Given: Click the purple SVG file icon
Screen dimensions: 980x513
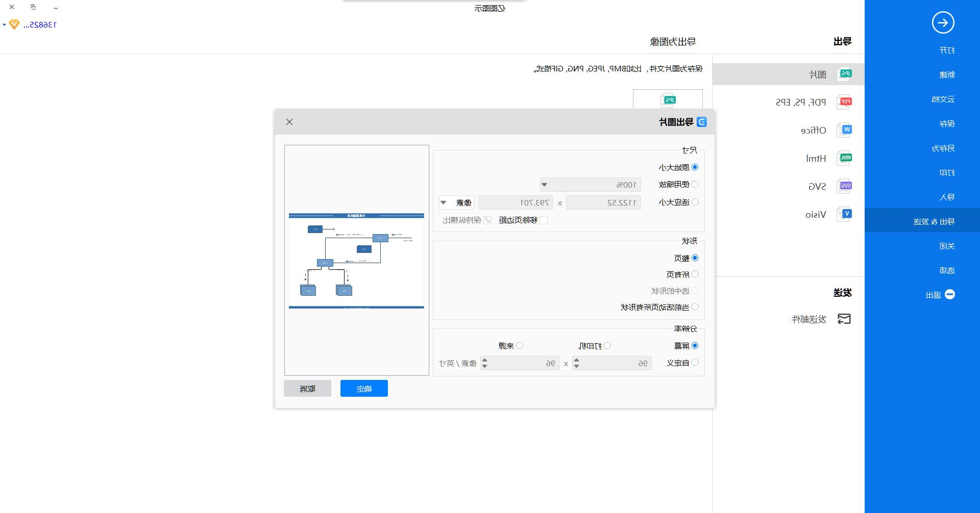Looking at the screenshot, I should pos(845,186).
